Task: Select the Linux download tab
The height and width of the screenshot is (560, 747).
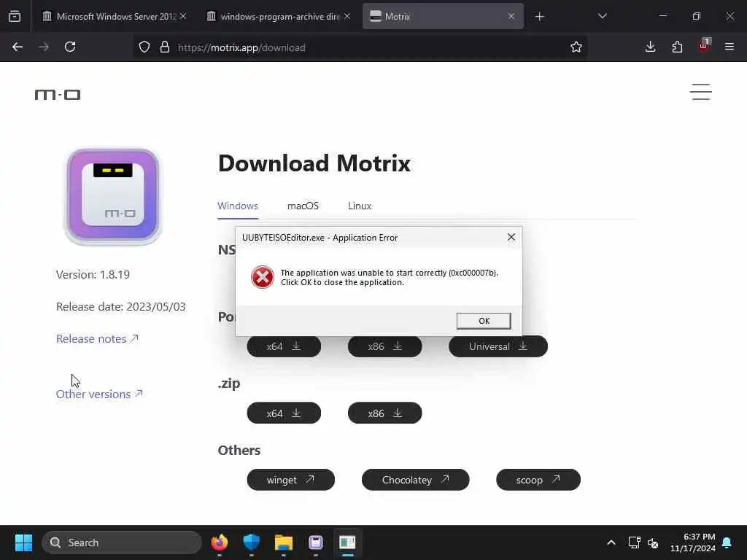Action: click(359, 206)
